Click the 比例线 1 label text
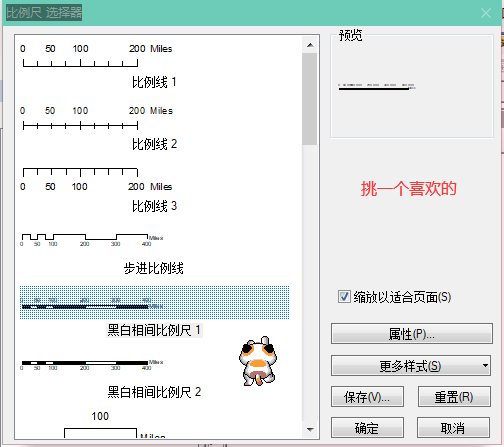 click(154, 82)
